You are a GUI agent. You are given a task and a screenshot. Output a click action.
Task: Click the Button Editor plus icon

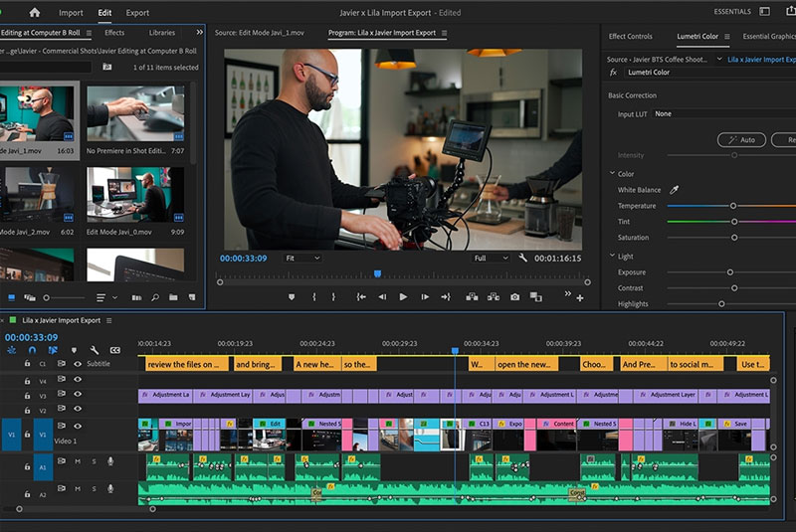click(580, 297)
